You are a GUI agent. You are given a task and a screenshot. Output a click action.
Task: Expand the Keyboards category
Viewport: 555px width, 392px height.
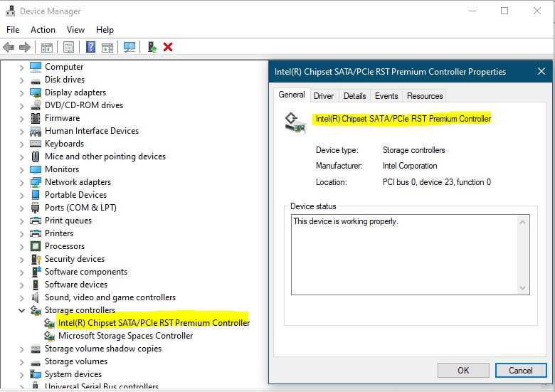pyautogui.click(x=22, y=144)
